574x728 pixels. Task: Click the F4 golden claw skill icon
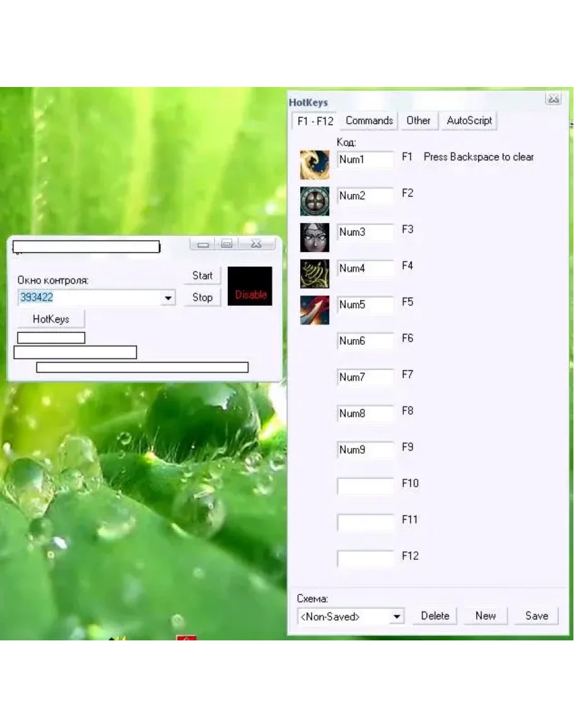[314, 274]
